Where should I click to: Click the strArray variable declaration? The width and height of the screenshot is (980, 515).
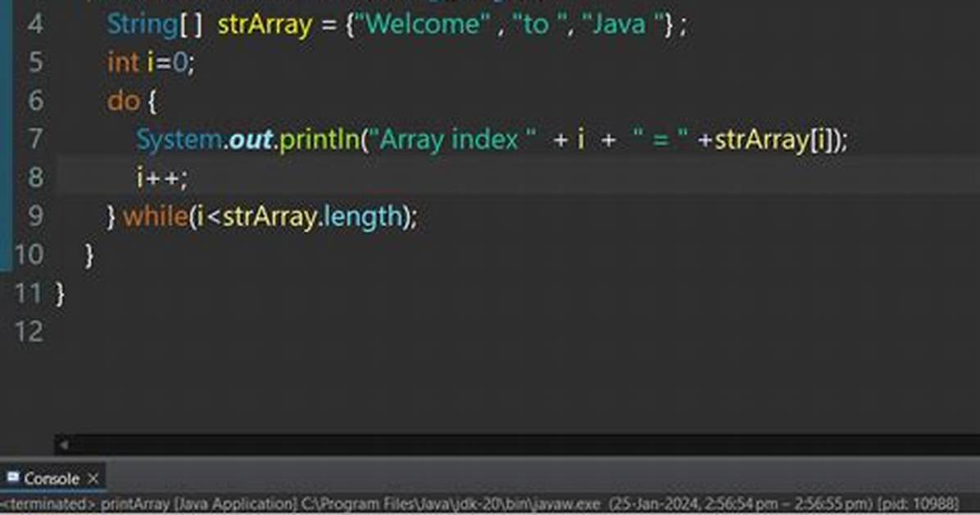coord(265,25)
